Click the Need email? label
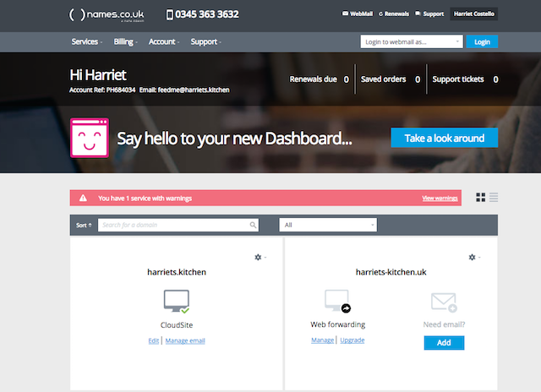541x392 pixels. click(444, 324)
